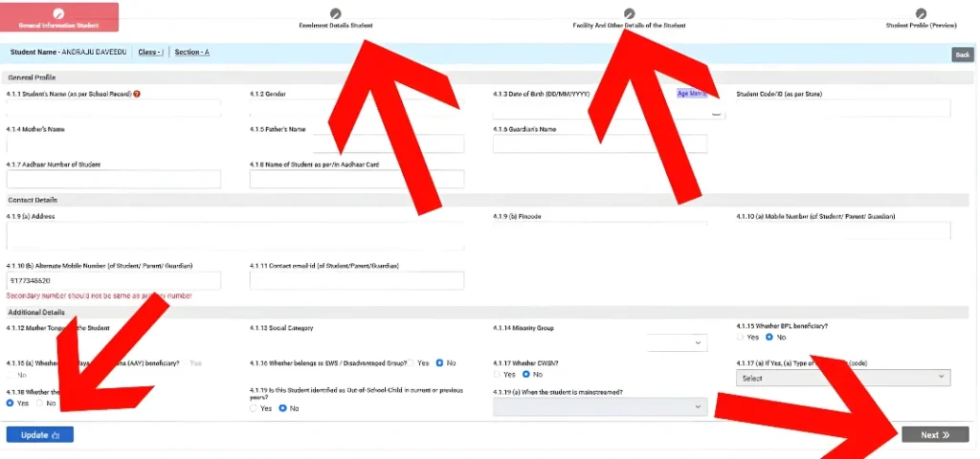The height and width of the screenshot is (459, 980).
Task: Switch to Enrolment Details Student tab
Action: pos(335,25)
